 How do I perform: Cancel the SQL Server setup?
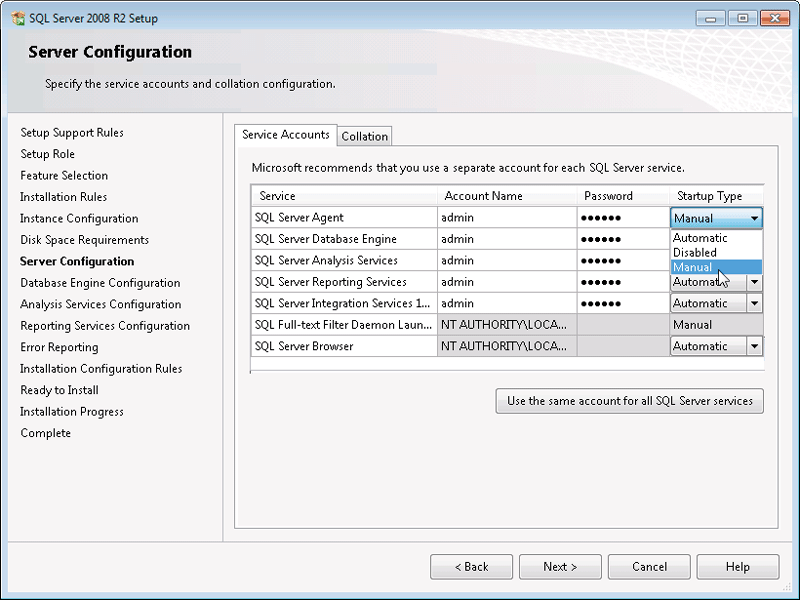tap(649, 567)
